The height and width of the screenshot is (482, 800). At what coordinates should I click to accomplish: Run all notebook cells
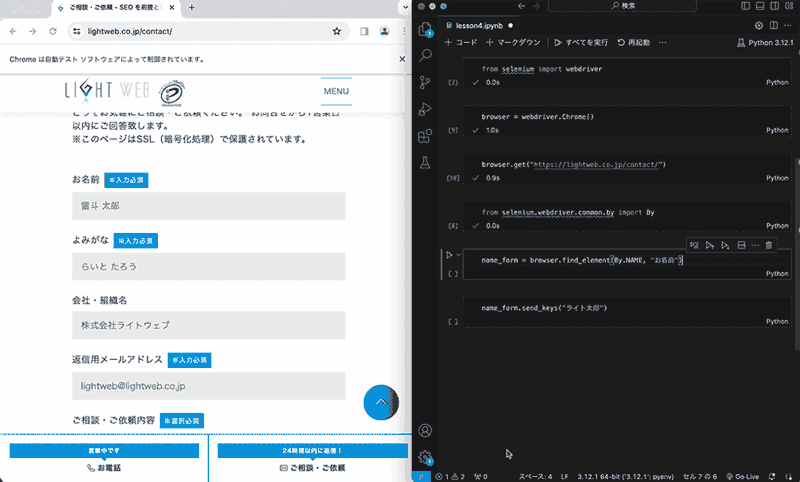click(x=581, y=42)
